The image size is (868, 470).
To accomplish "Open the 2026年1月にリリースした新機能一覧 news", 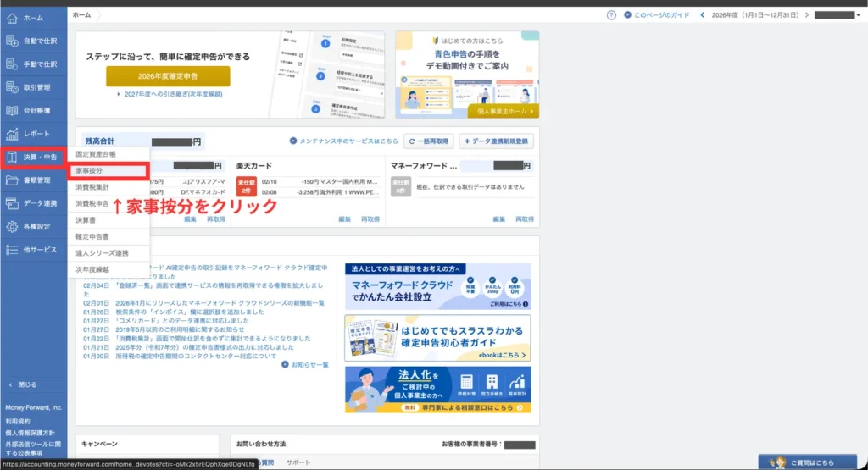I will coord(220,303).
